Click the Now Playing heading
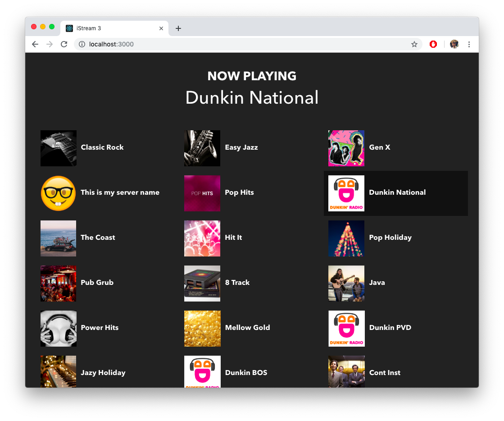Viewport: 504px width, 421px height. (x=252, y=76)
